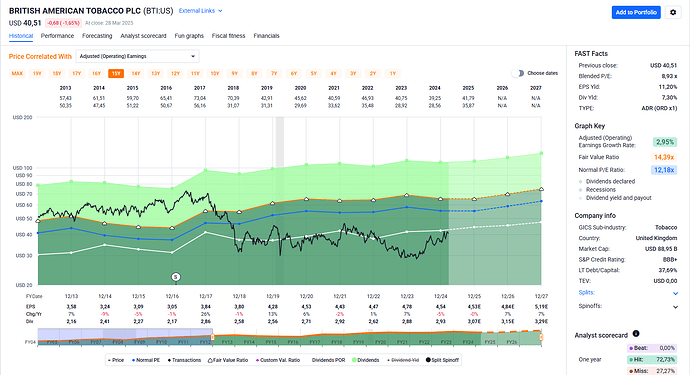Click the right handle of timeline range slider
The height and width of the screenshot is (375, 690).
point(541,337)
